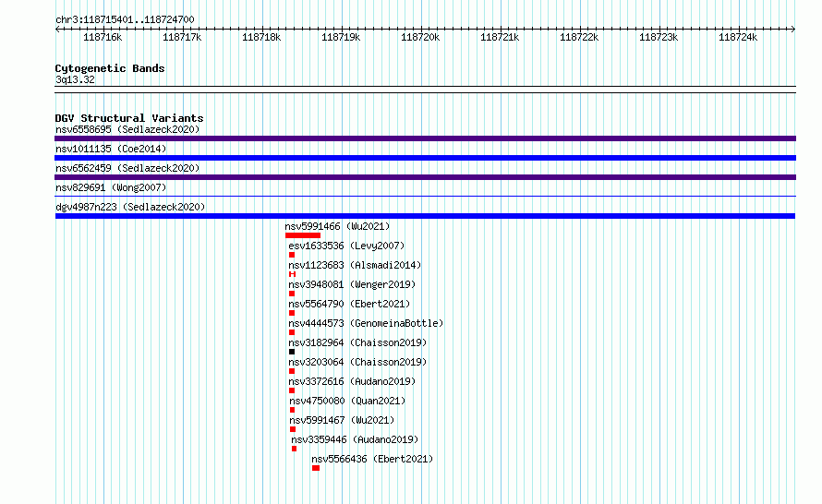Select the dgv4987n223 blue bar
Image resolution: width=822 pixels, height=504 pixels.
pyautogui.click(x=425, y=216)
